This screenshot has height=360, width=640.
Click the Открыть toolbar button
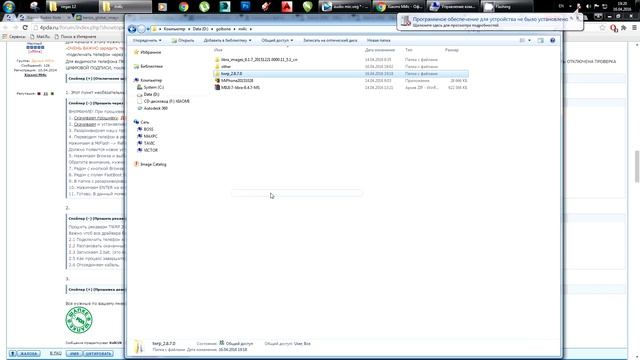pyautogui.click(x=183, y=40)
